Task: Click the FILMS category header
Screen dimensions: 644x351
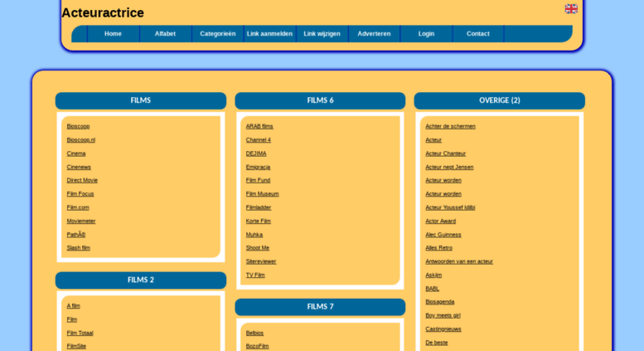Action: tap(141, 100)
